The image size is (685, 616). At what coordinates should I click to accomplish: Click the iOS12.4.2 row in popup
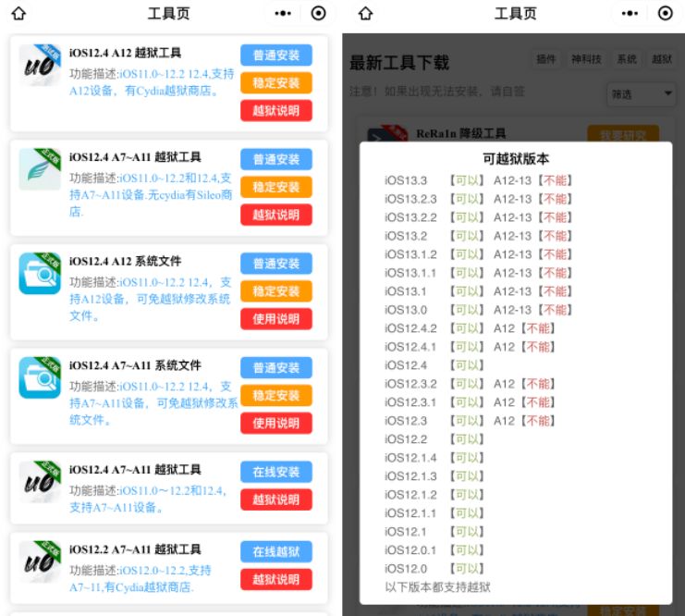470,328
